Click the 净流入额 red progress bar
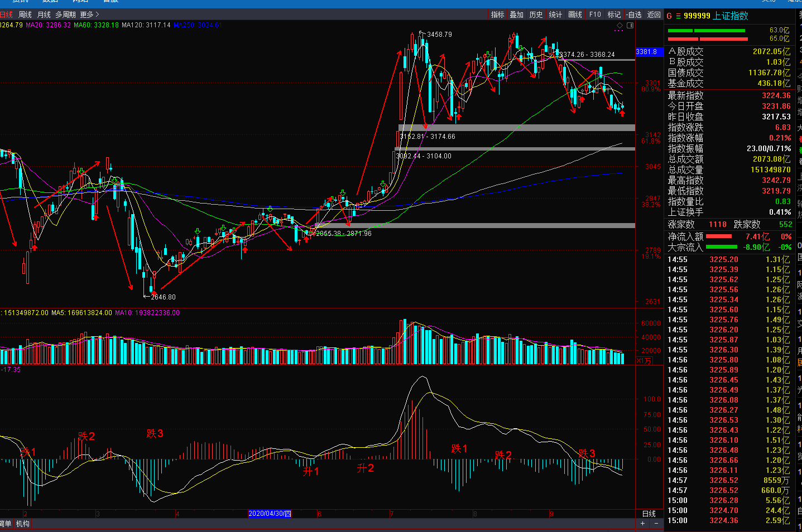 (719, 236)
